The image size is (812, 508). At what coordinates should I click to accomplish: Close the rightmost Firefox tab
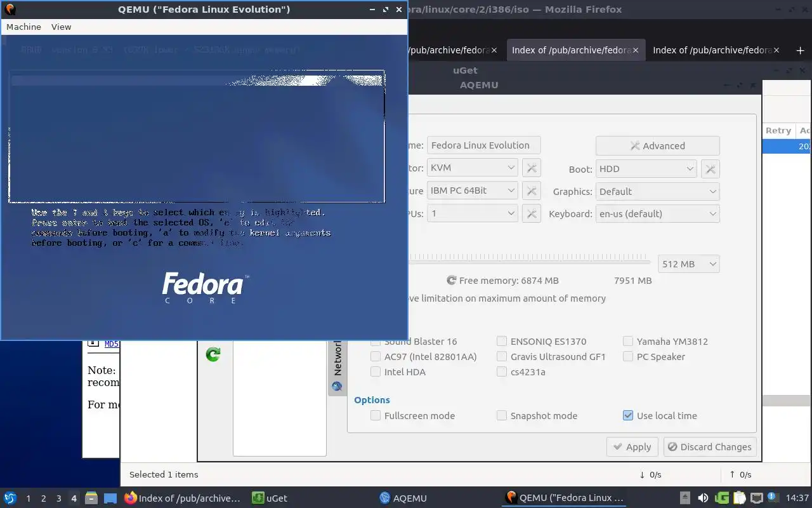(777, 50)
